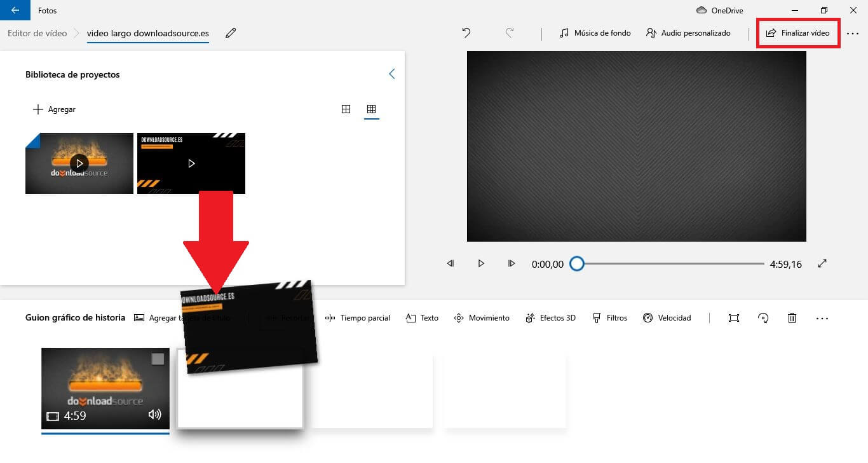
Task: Click the preview total duration 4:59,16
Action: [x=786, y=264]
